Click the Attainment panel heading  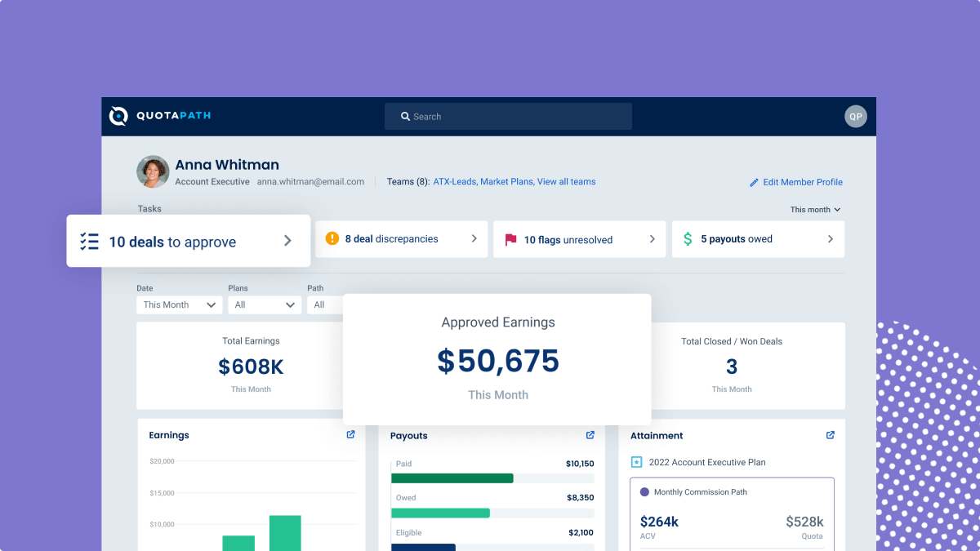point(657,436)
